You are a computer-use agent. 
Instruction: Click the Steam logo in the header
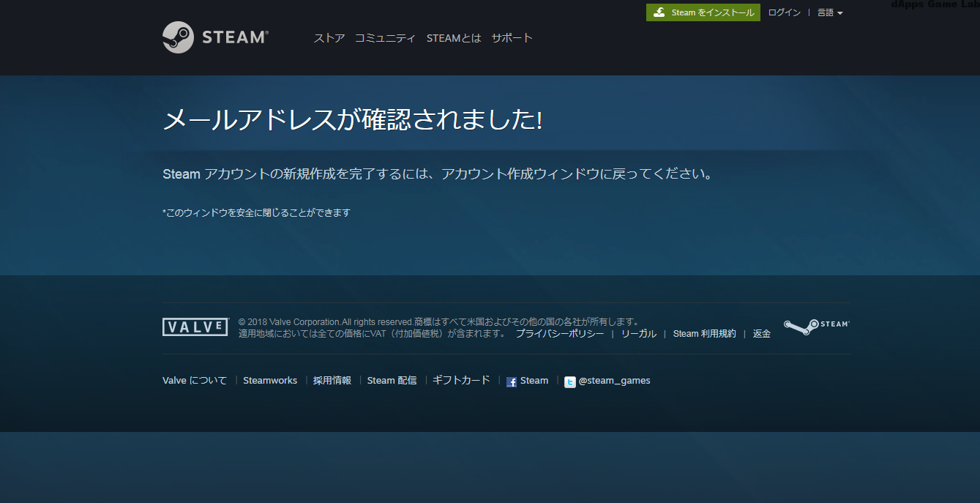(216, 37)
